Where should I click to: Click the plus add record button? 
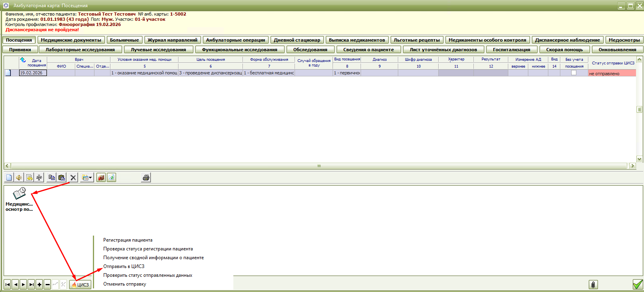click(x=39, y=284)
